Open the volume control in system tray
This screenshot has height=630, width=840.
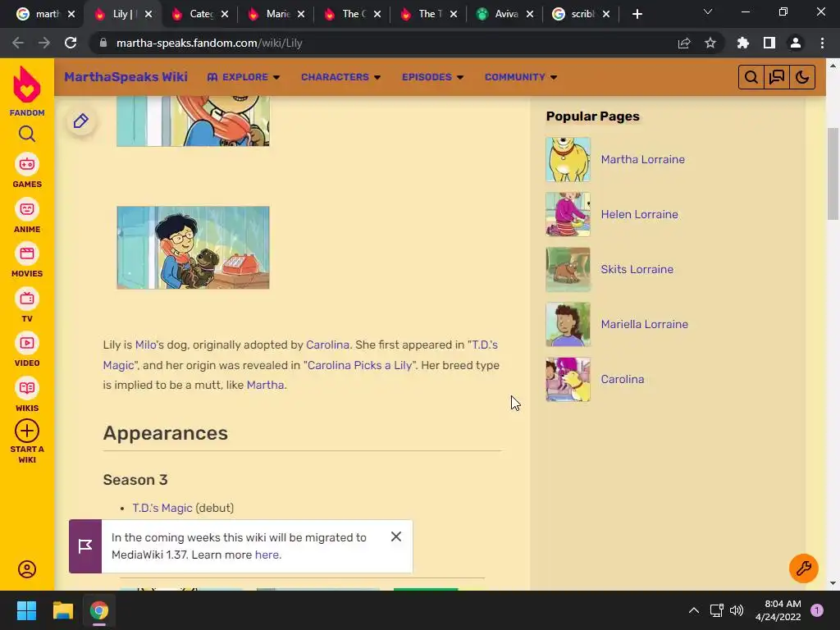[737, 610]
